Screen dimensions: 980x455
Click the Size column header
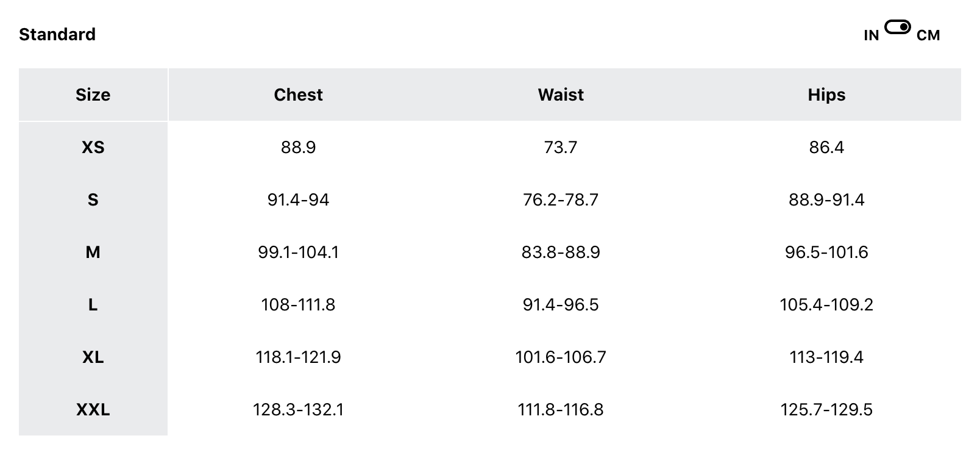coord(93,95)
